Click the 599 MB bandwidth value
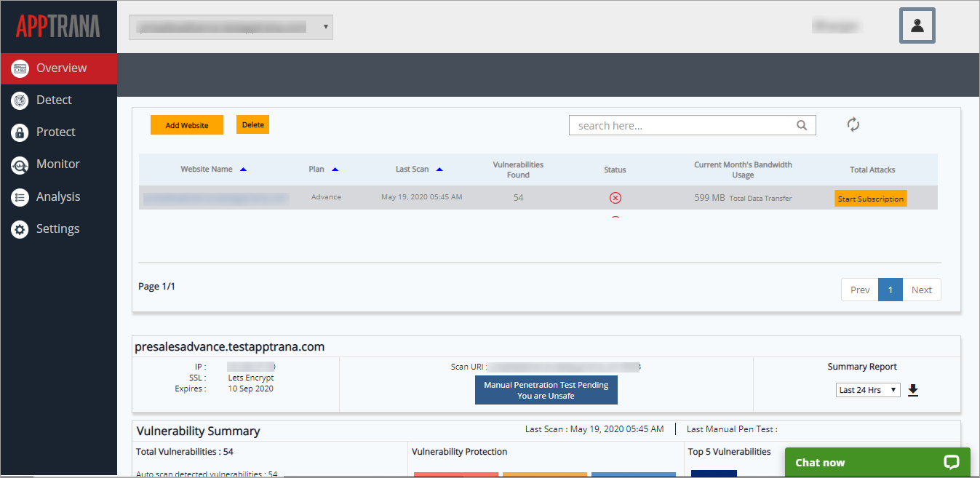 click(709, 198)
